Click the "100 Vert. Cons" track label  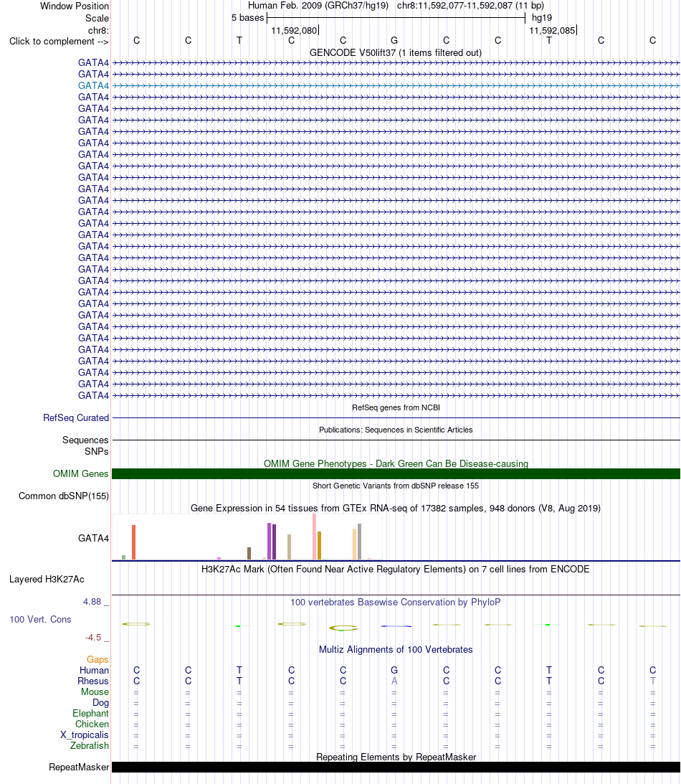[x=40, y=619]
